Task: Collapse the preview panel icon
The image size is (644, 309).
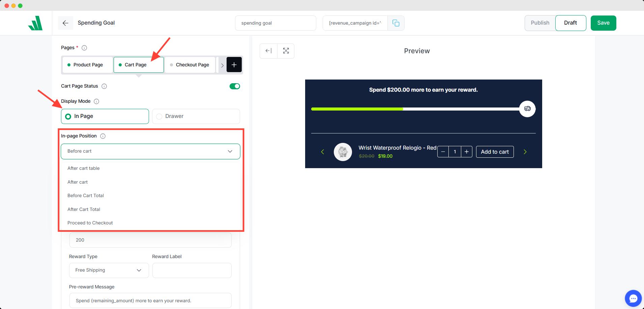Action: pyautogui.click(x=268, y=51)
